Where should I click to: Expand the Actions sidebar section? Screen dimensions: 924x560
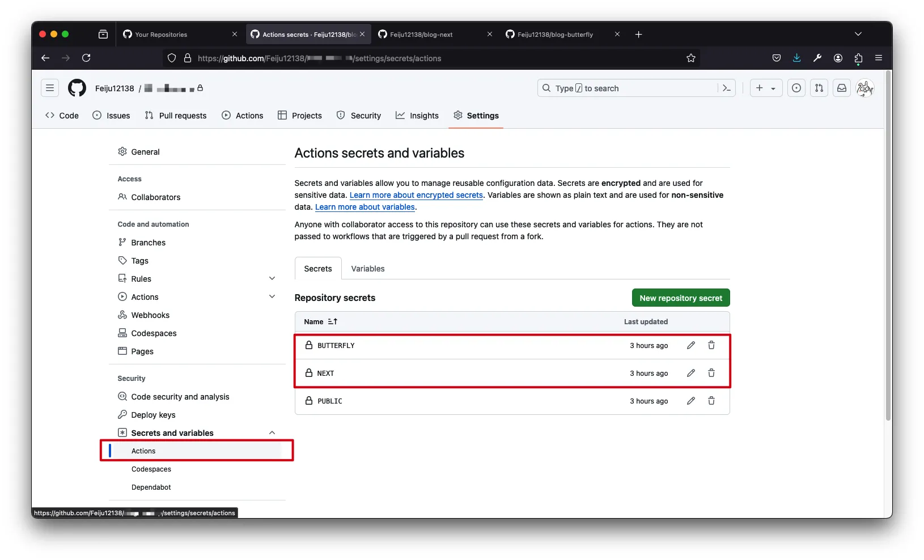(x=272, y=297)
